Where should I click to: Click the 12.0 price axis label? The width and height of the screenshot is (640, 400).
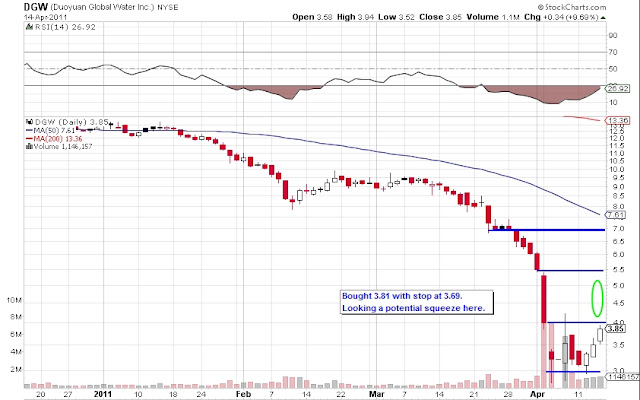pos(616,139)
